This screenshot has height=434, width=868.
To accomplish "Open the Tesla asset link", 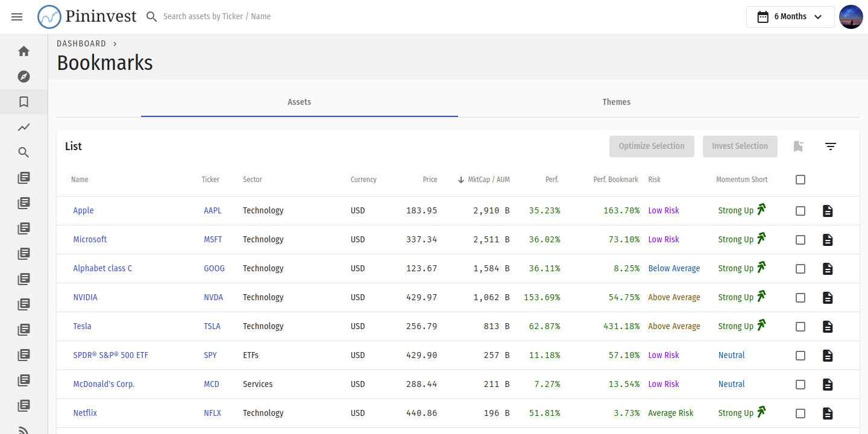I will pos(82,326).
